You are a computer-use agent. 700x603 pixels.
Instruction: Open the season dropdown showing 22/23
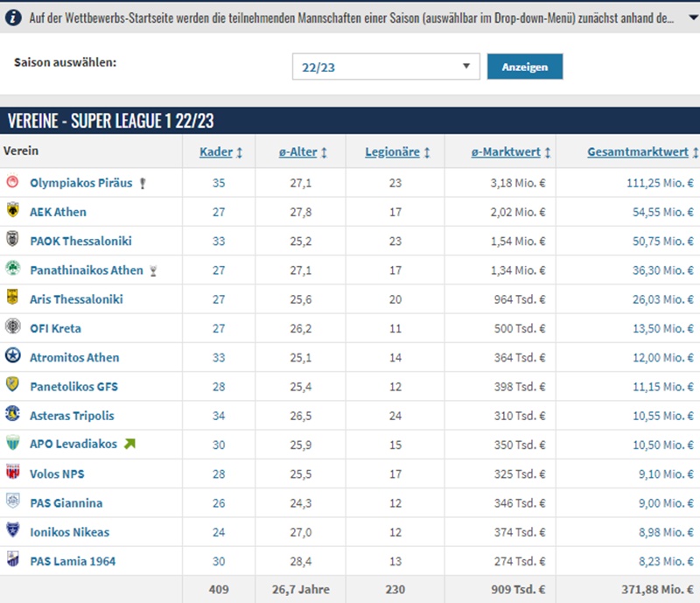[x=386, y=67]
